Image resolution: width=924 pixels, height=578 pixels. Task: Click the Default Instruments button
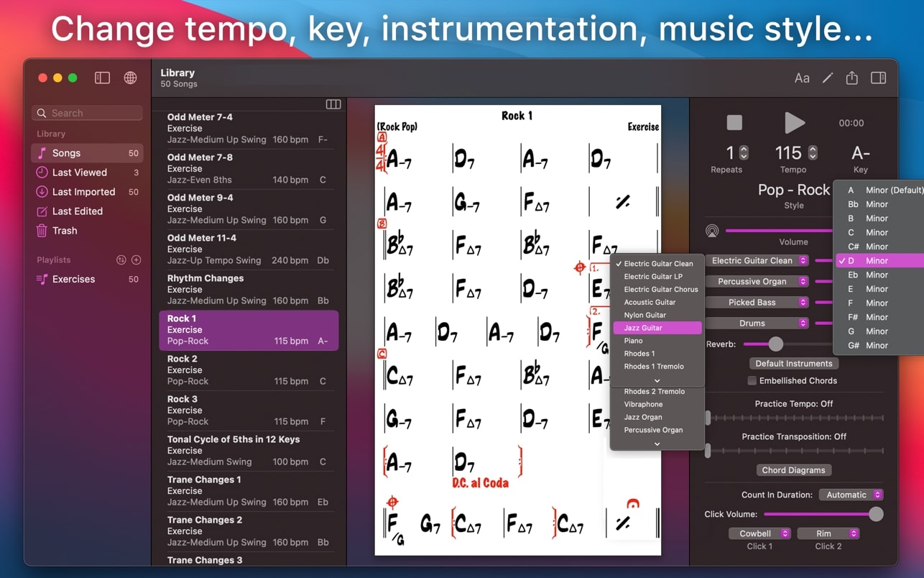pos(793,363)
